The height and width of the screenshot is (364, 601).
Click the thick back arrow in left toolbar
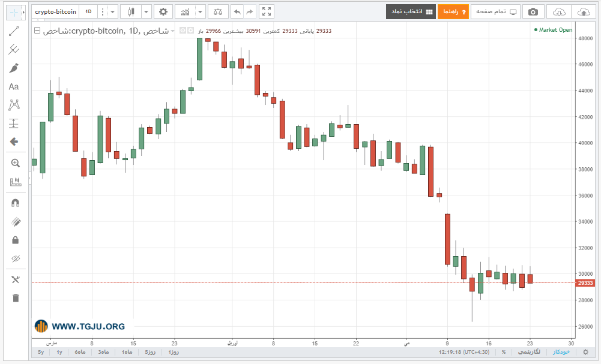14,142
